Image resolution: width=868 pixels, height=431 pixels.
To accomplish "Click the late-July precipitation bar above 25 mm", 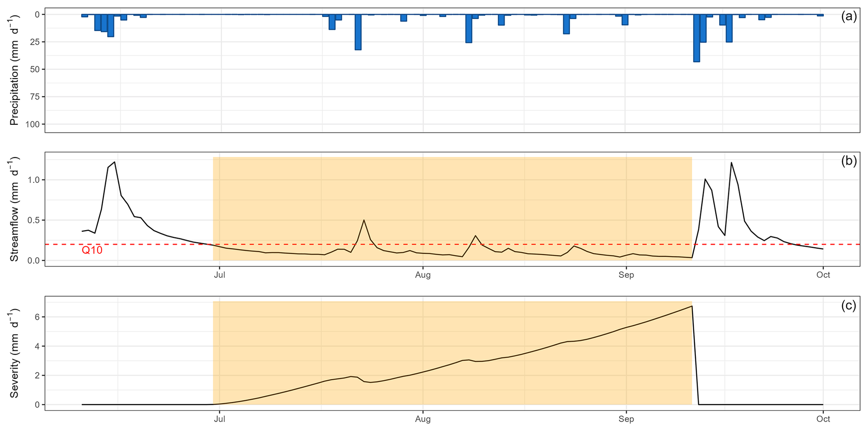I will tap(358, 32).
